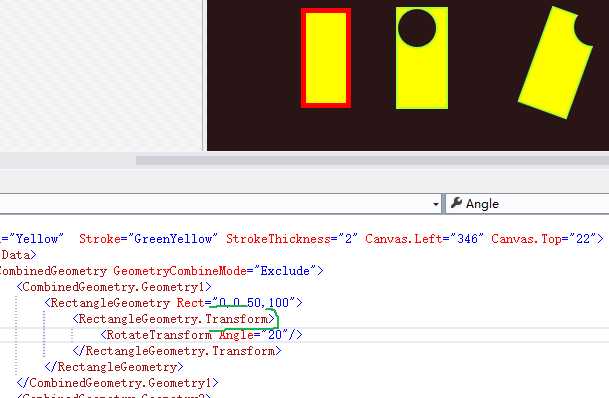Click the opening CombinedGeometry.Geometry1 tag
The height and width of the screenshot is (398, 609).
coord(114,287)
